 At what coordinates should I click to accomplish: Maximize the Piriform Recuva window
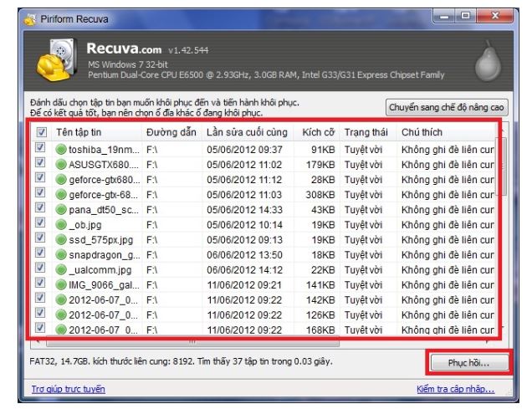click(466, 16)
